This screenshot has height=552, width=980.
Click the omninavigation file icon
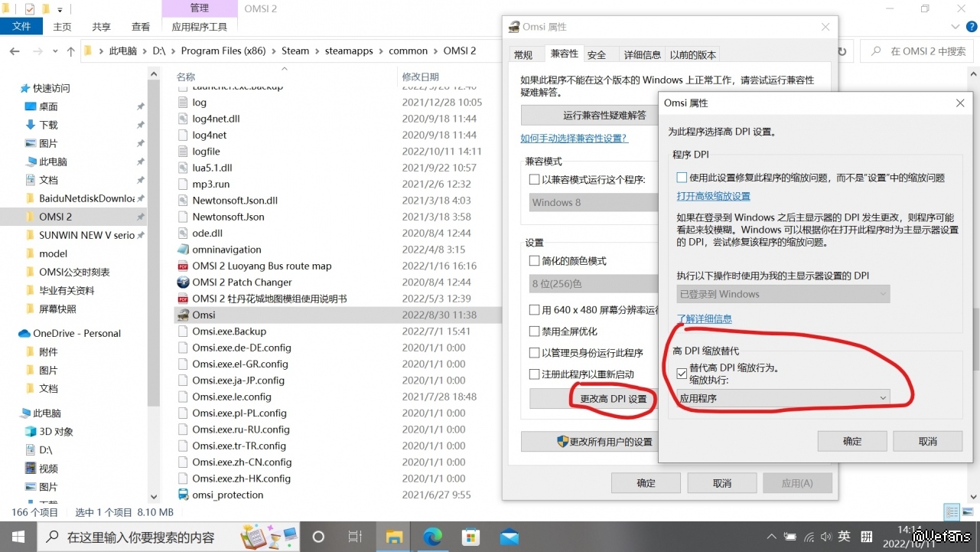(x=183, y=250)
